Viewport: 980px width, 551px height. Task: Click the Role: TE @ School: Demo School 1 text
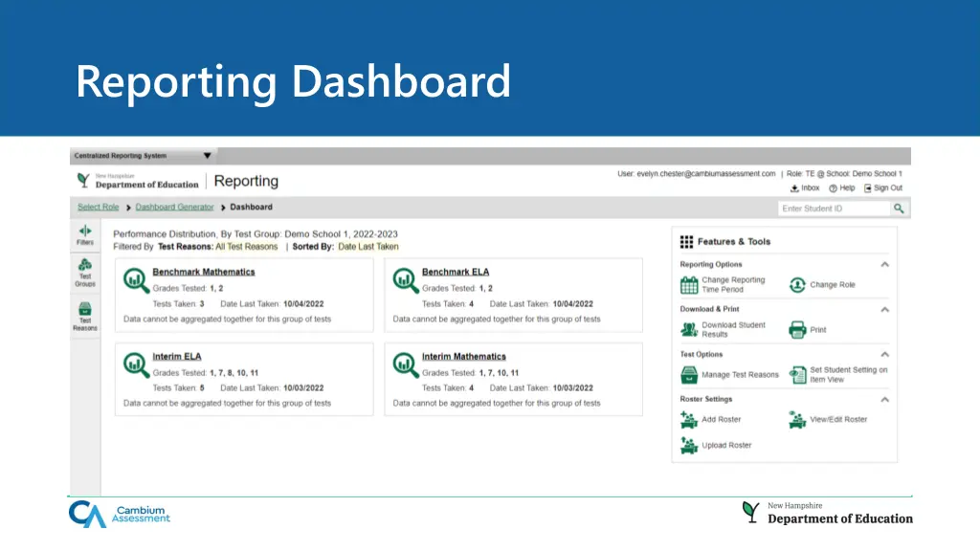[844, 174]
